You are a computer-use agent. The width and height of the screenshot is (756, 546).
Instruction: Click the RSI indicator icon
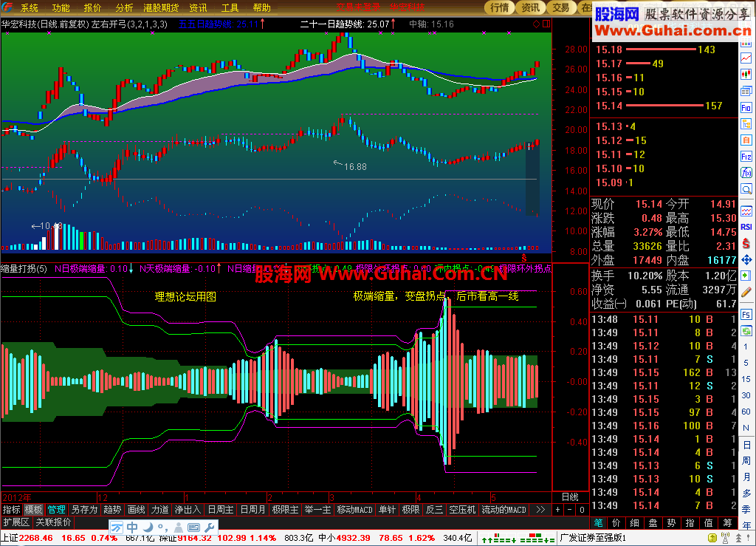(746, 227)
